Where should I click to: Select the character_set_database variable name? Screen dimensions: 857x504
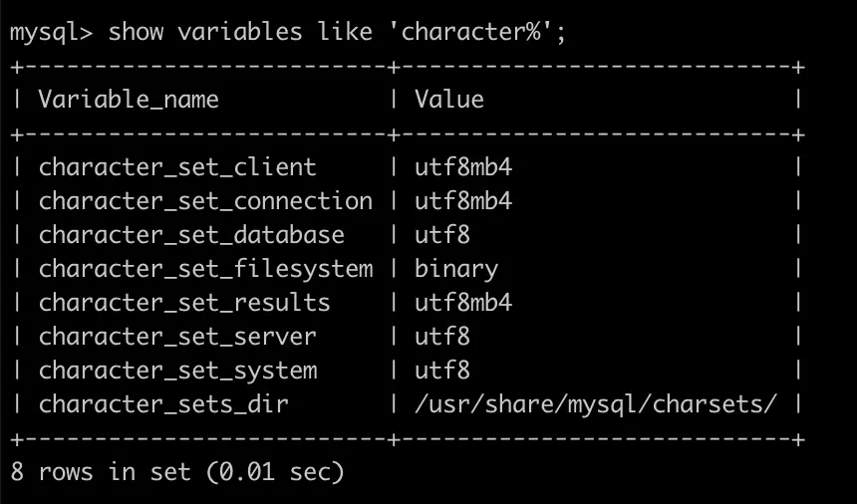[191, 235]
